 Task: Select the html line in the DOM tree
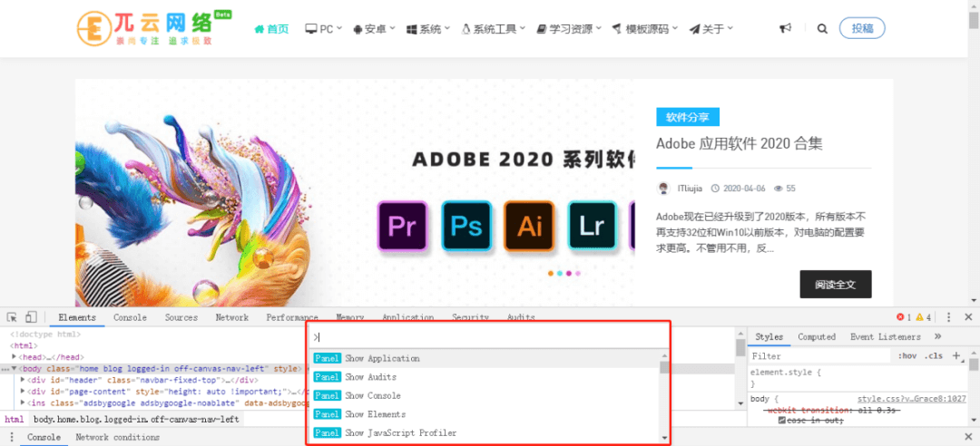coord(24,345)
